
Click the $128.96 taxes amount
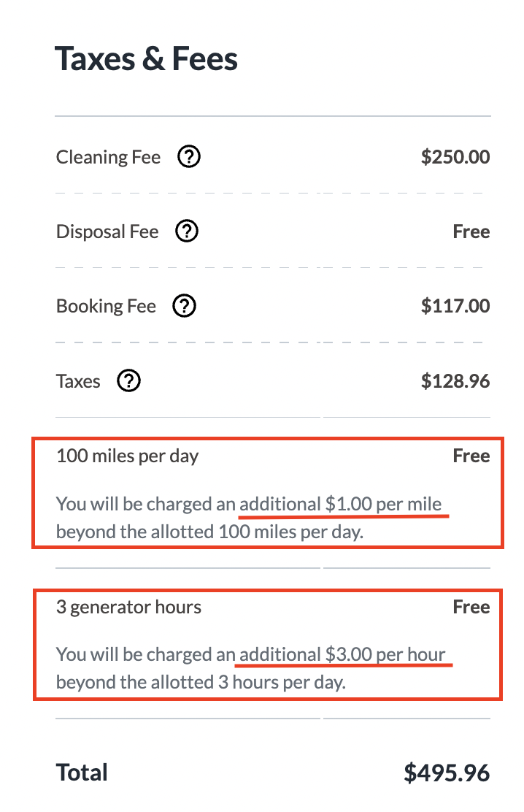click(455, 381)
